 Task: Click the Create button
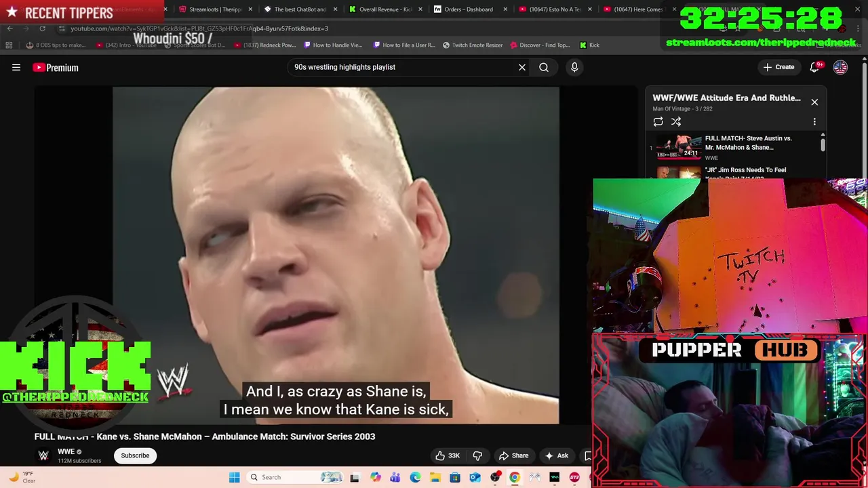point(778,67)
